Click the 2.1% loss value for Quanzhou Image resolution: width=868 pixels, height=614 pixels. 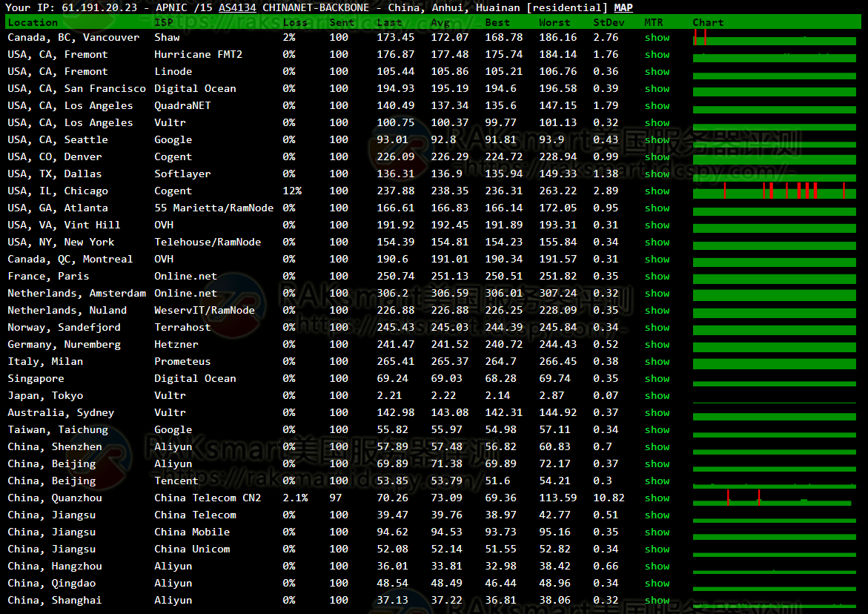click(x=296, y=498)
